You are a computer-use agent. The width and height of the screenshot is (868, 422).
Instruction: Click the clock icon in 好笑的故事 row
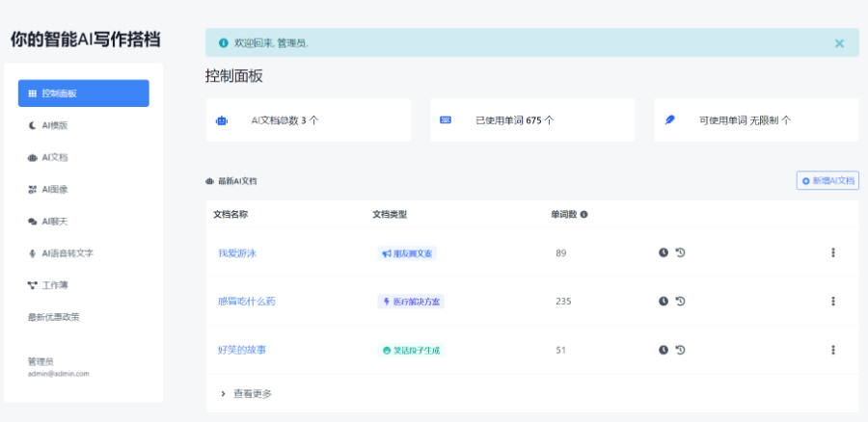[x=664, y=350]
